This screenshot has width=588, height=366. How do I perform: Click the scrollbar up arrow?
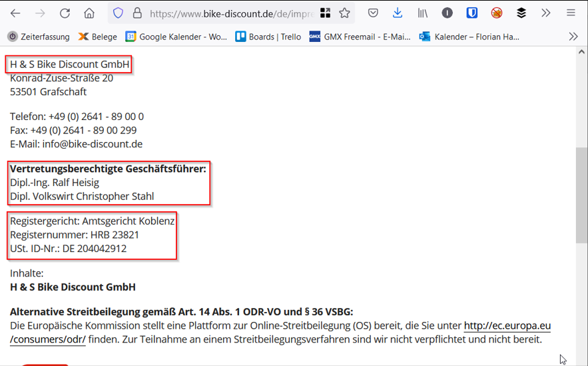(581, 52)
